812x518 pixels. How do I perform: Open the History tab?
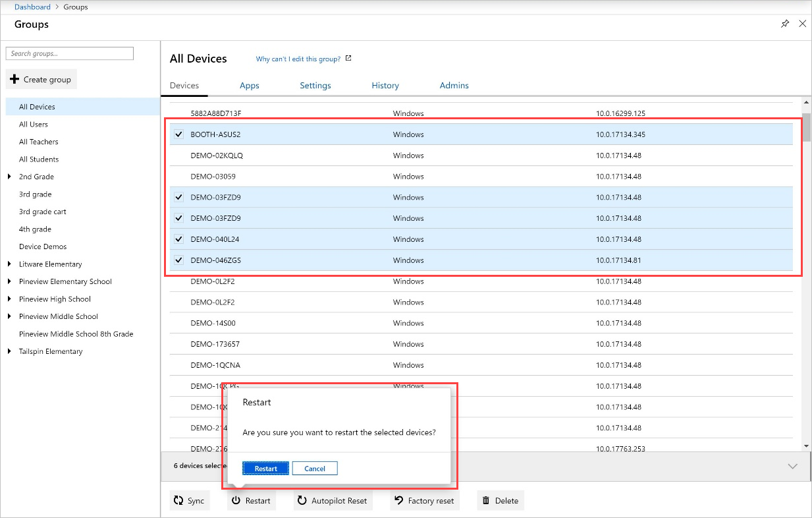[385, 86]
